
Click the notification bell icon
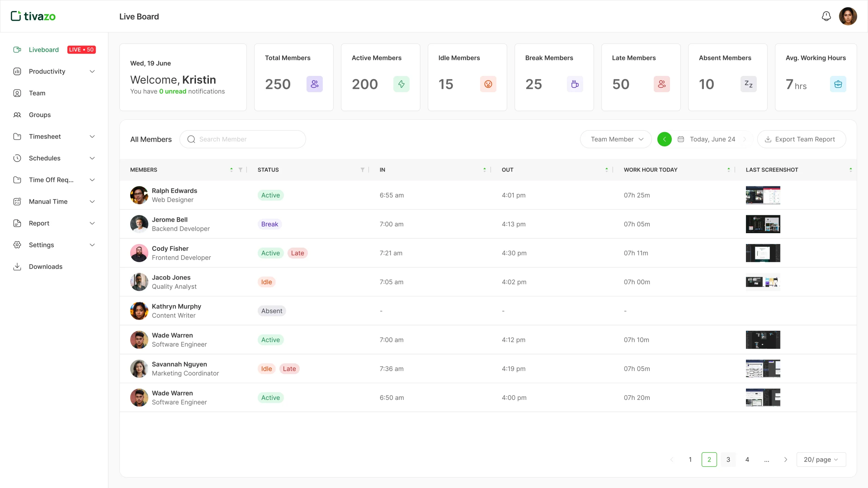tap(826, 16)
